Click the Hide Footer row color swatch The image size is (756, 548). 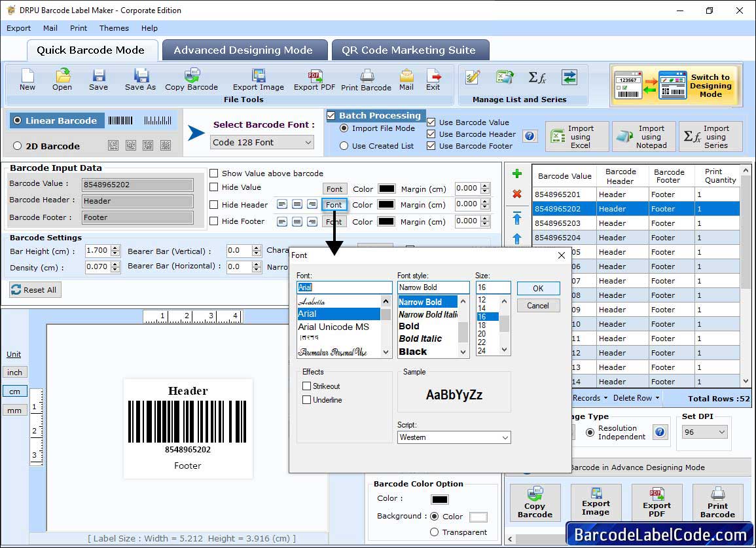tap(386, 221)
